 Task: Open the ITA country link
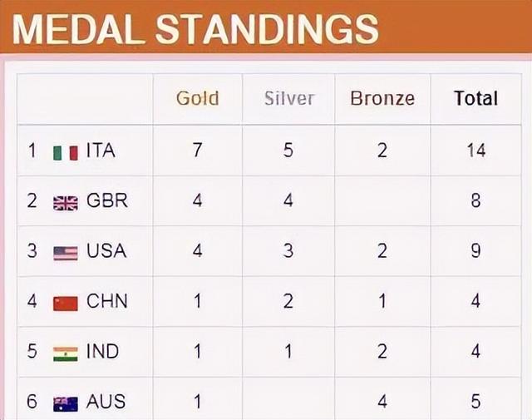coord(101,150)
